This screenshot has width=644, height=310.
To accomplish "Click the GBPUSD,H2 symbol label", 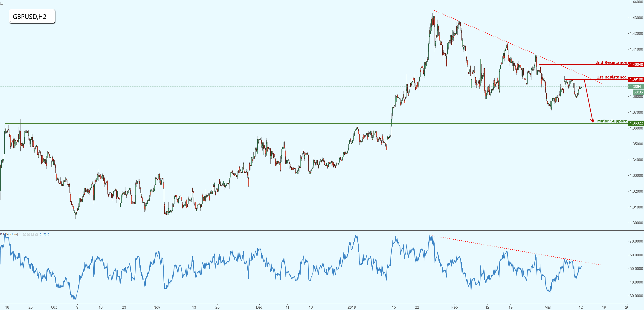I will [x=32, y=17].
